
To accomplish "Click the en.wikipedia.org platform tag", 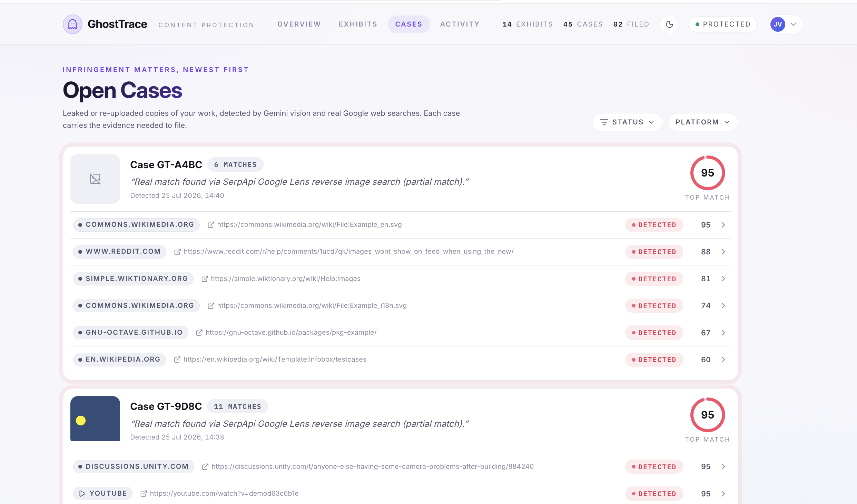I will coord(119,359).
